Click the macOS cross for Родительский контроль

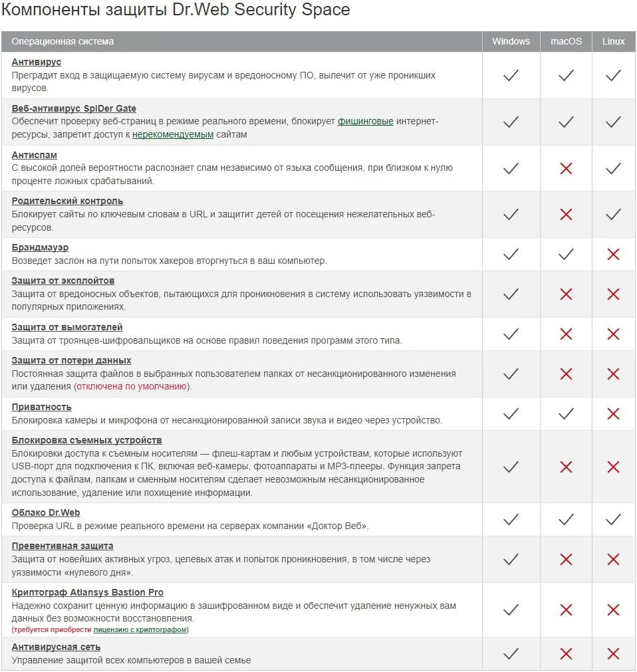(566, 214)
